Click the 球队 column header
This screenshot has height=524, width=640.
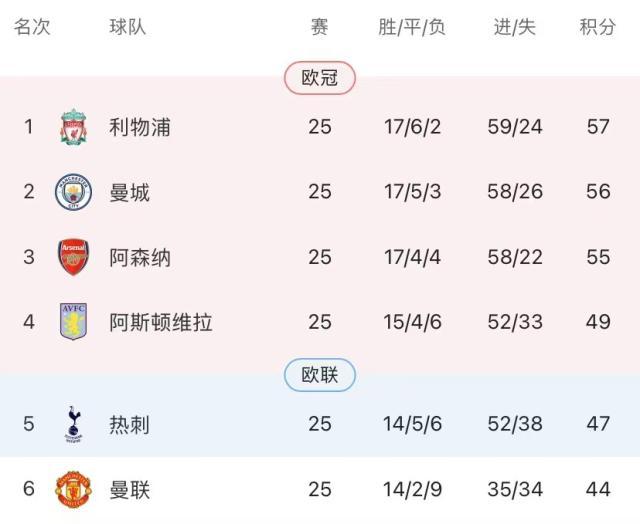click(x=128, y=28)
